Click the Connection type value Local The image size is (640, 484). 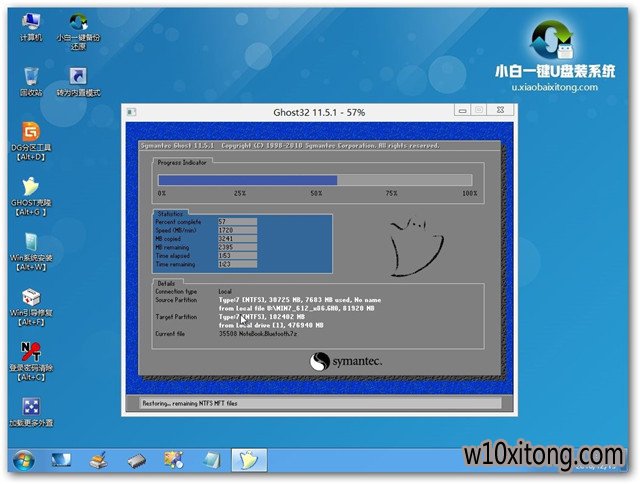[225, 291]
